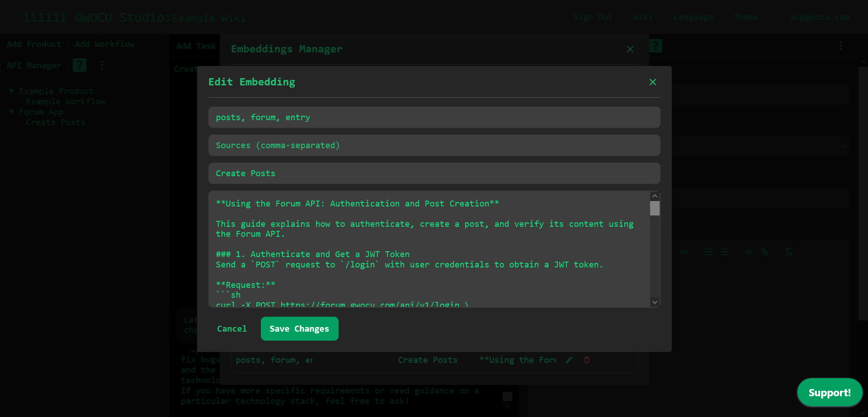Click the bullet list icon in the editor toolbar
This screenshot has width=868, height=417.
point(724,252)
